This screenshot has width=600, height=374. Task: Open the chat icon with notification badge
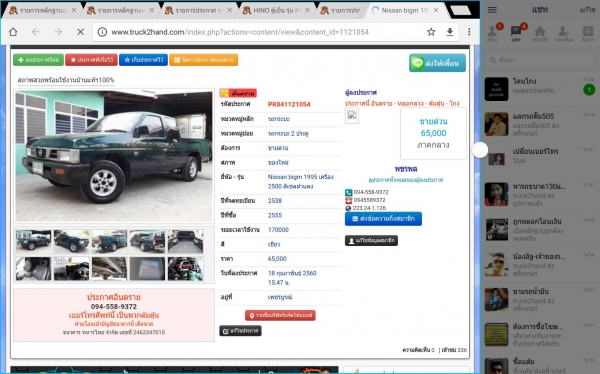coord(516,32)
